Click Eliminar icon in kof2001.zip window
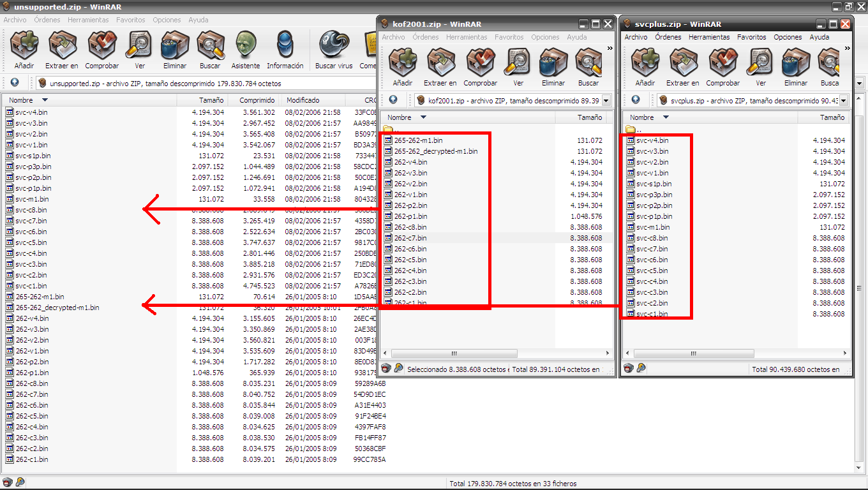 (553, 63)
